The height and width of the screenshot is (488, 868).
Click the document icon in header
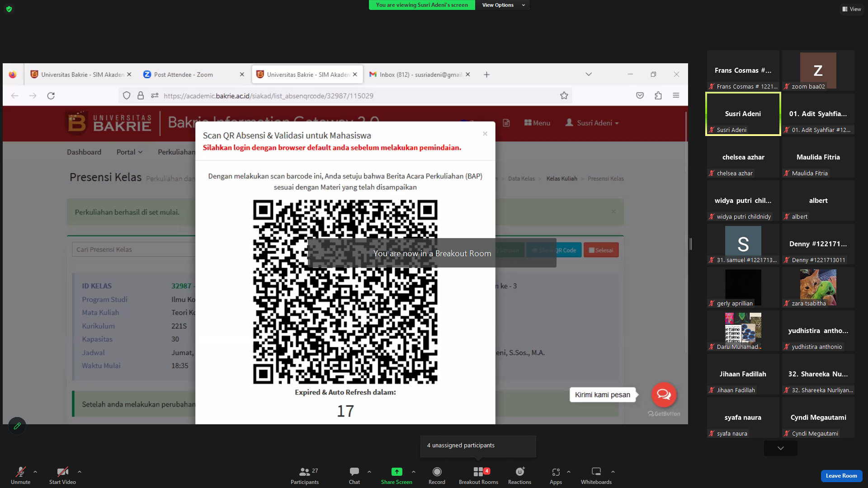[x=506, y=123]
